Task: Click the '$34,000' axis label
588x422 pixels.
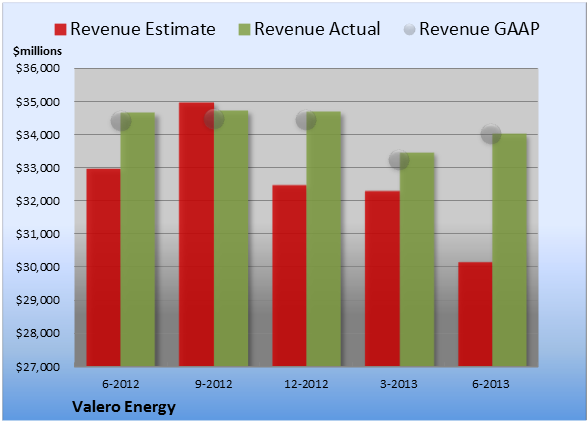Action: click(x=38, y=135)
